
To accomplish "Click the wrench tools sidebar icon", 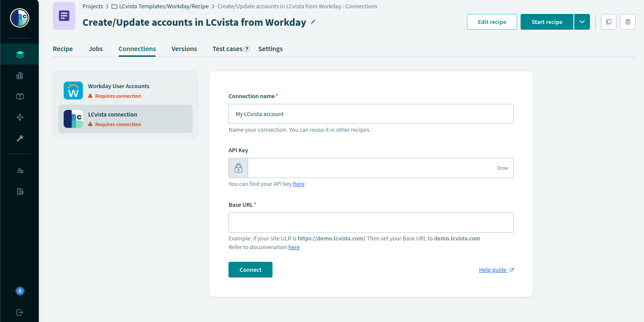I will pyautogui.click(x=20, y=138).
